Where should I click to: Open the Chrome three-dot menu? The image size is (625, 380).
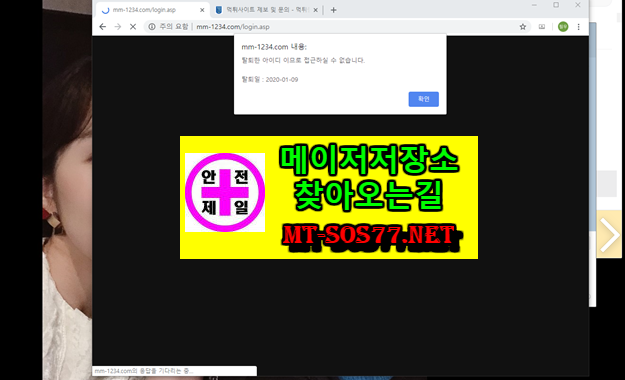click(x=578, y=27)
